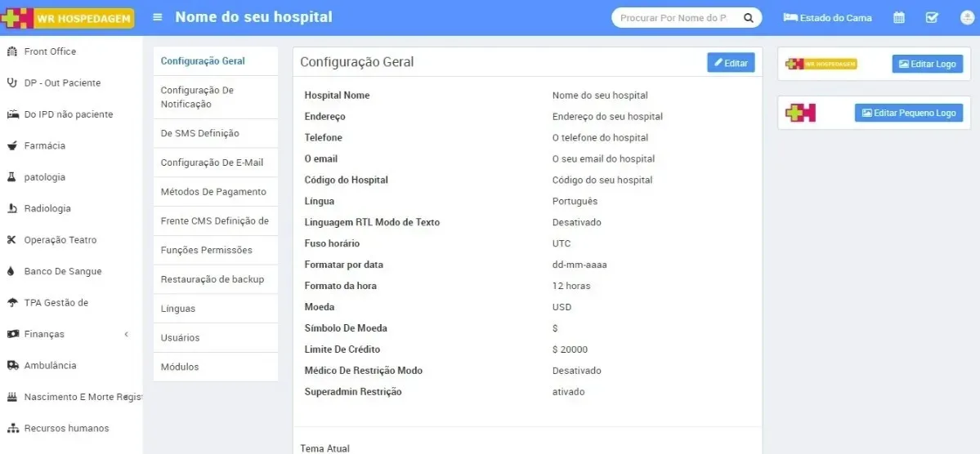Open Configuração Geral settings tab
This screenshot has width=980, height=454.
(x=216, y=61)
